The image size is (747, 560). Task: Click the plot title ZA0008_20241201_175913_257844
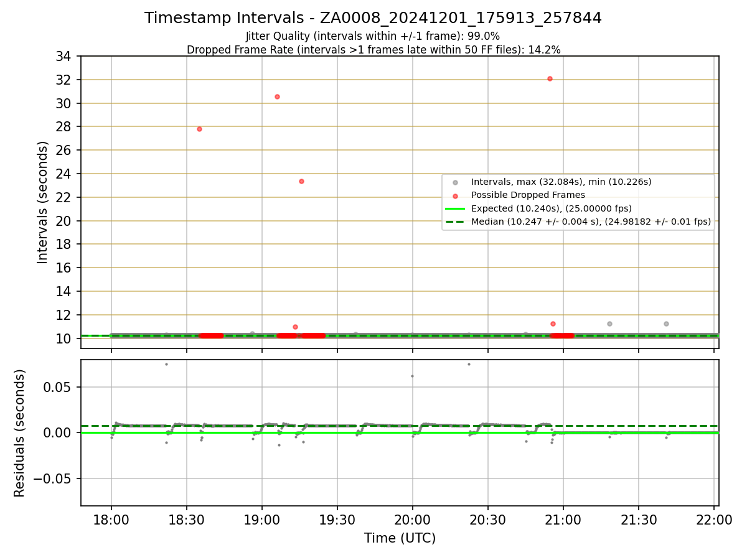point(373,18)
